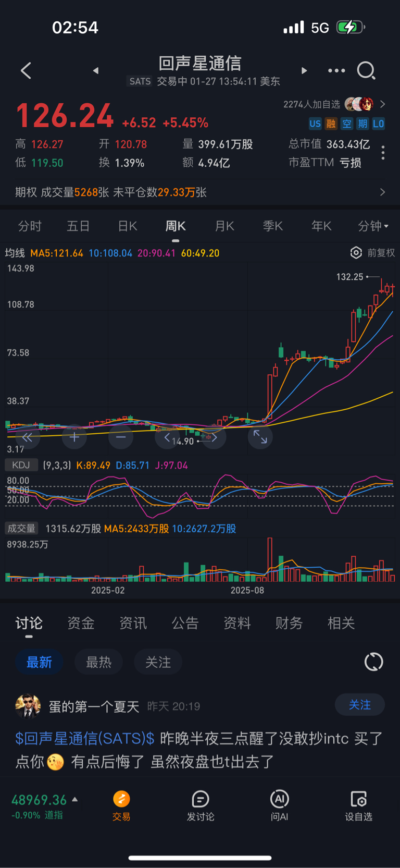Expand options 期权 row chevron

[x=383, y=192]
